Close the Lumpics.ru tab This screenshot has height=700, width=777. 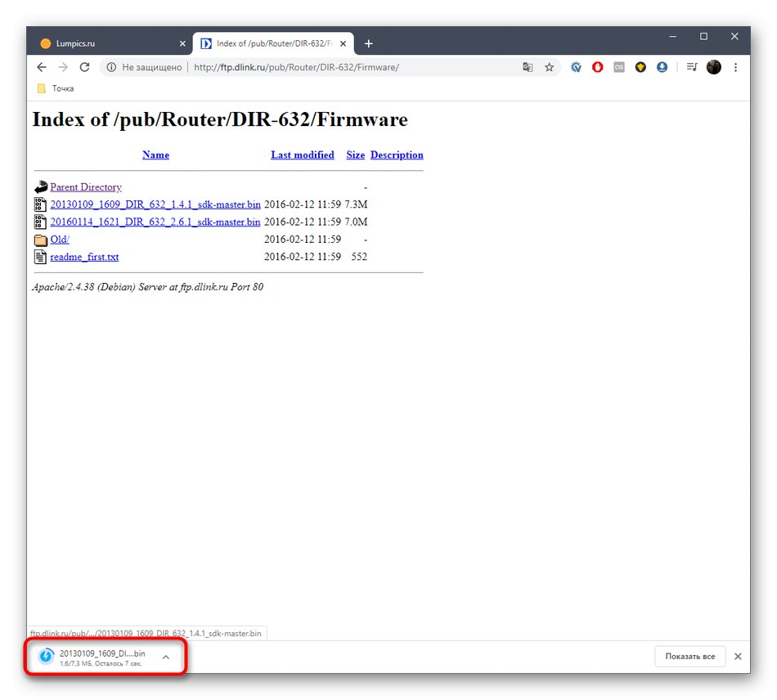(x=182, y=43)
